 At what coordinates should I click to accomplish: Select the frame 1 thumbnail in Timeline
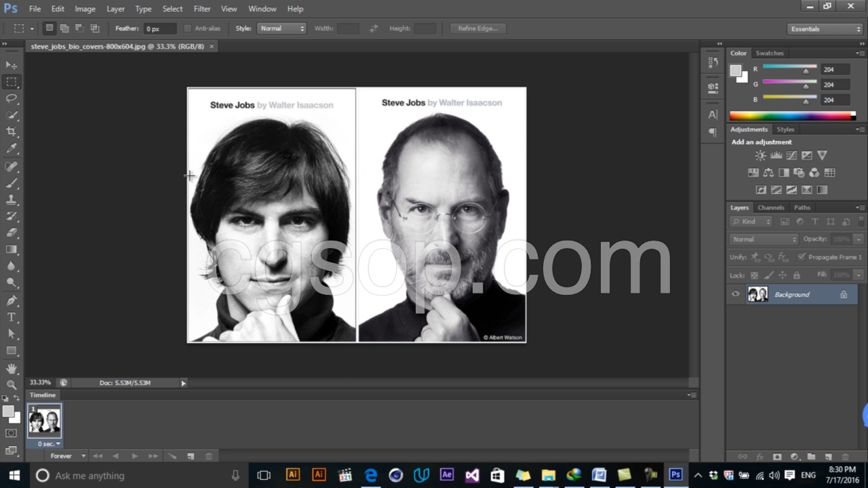coord(44,421)
